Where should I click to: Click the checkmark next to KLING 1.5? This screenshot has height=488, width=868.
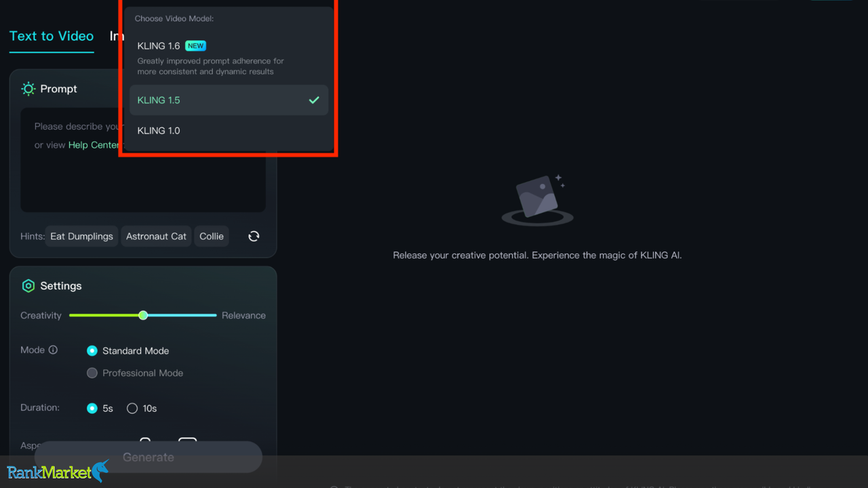pyautogui.click(x=314, y=100)
